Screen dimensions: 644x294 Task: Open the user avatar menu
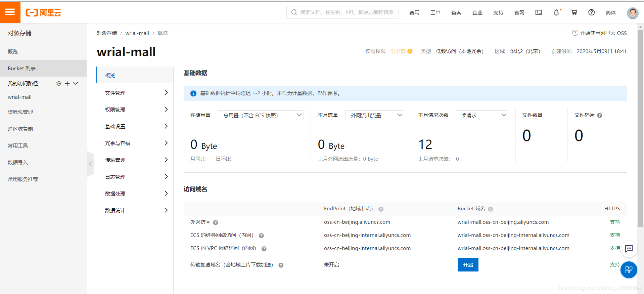click(633, 13)
